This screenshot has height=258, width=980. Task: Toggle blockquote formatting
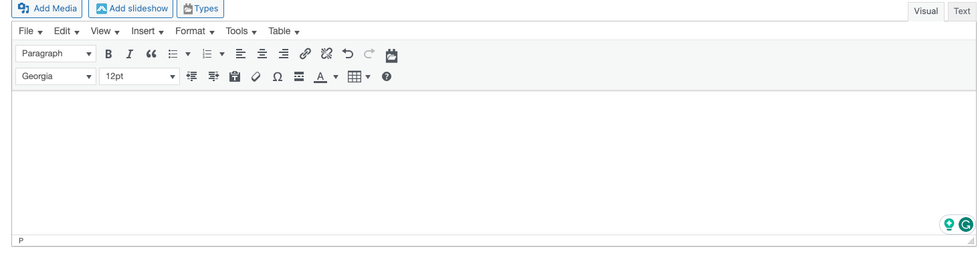coord(151,54)
